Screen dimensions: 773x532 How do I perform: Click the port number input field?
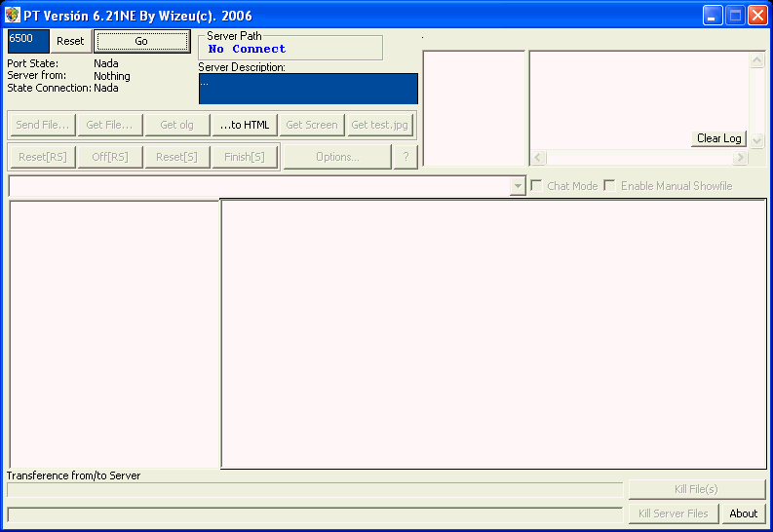click(28, 40)
